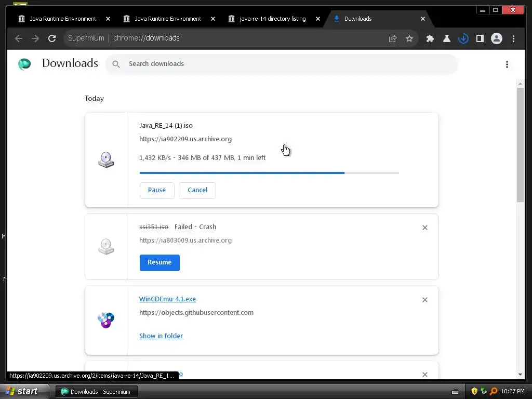
Task: Open the ia902209.us.archive.org source URL
Action: point(185,139)
